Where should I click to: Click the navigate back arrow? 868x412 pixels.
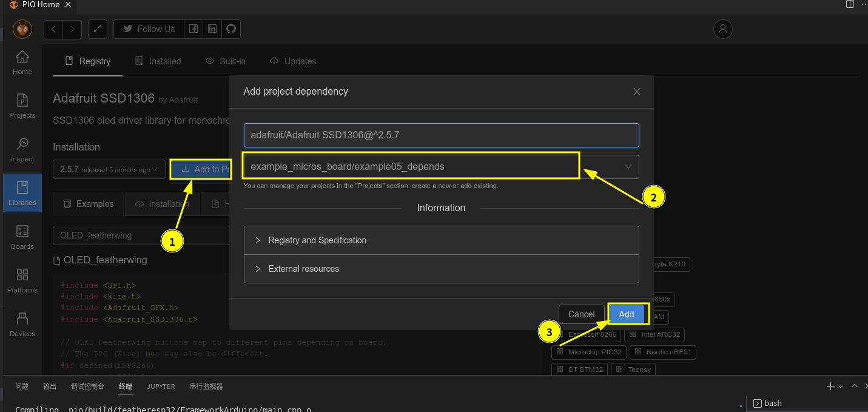point(53,29)
